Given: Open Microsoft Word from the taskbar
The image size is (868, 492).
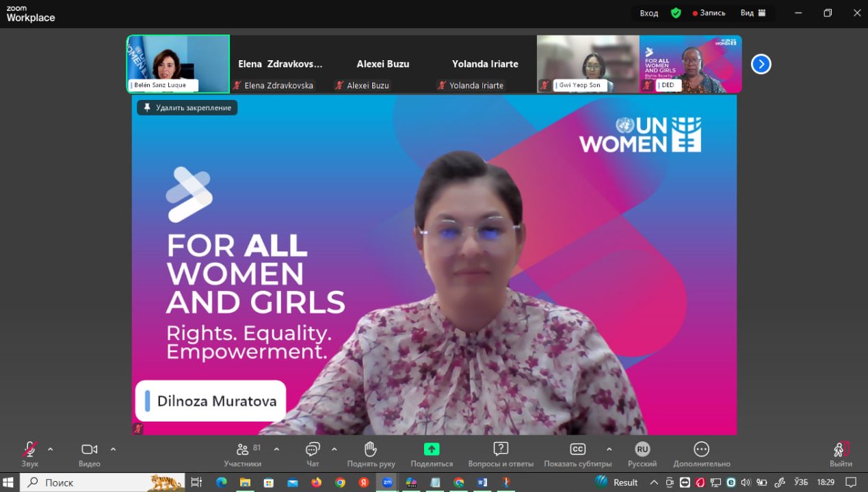Looking at the screenshot, I should [x=482, y=482].
